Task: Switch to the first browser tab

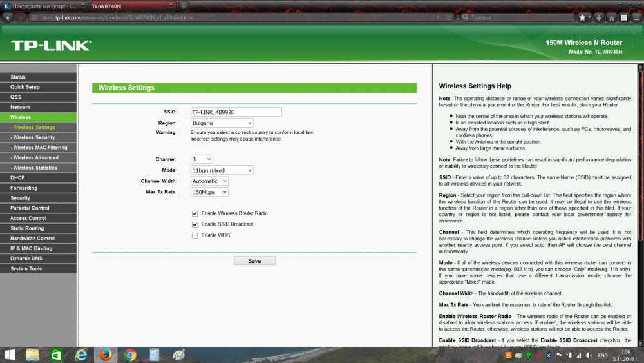Action: pos(44,6)
